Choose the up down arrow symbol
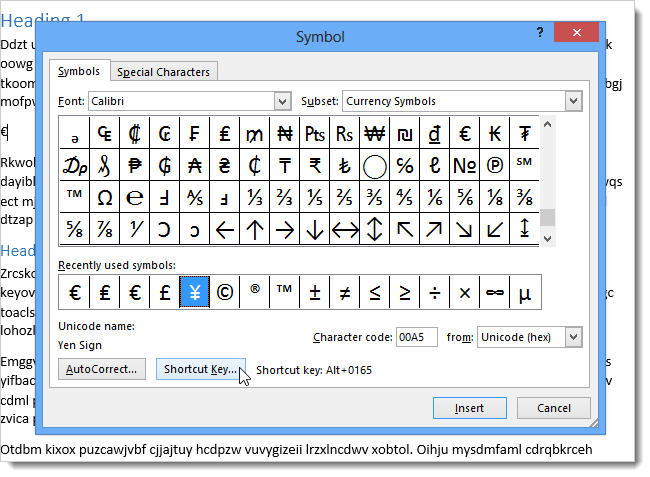Image resolution: width=650 pixels, height=477 pixels. click(x=374, y=229)
